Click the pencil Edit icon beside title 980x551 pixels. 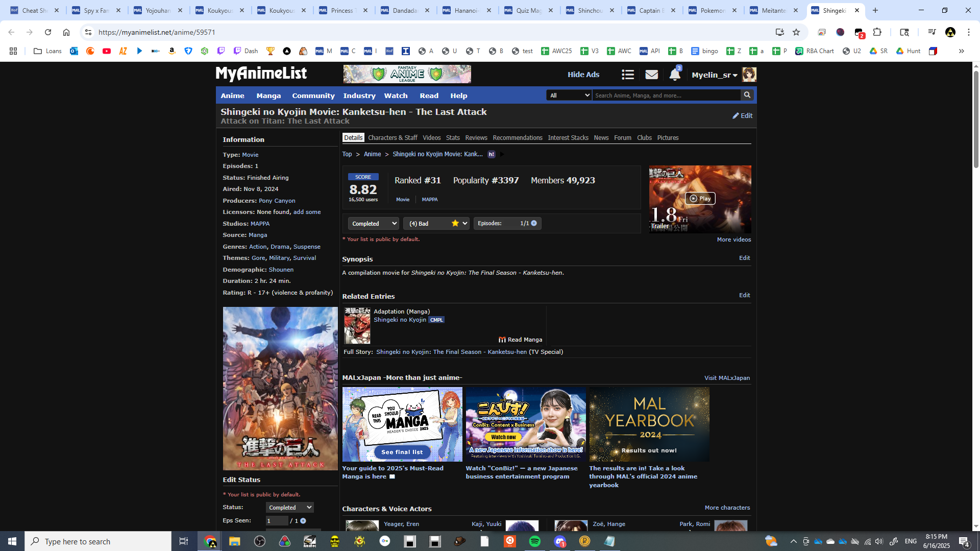click(x=743, y=116)
